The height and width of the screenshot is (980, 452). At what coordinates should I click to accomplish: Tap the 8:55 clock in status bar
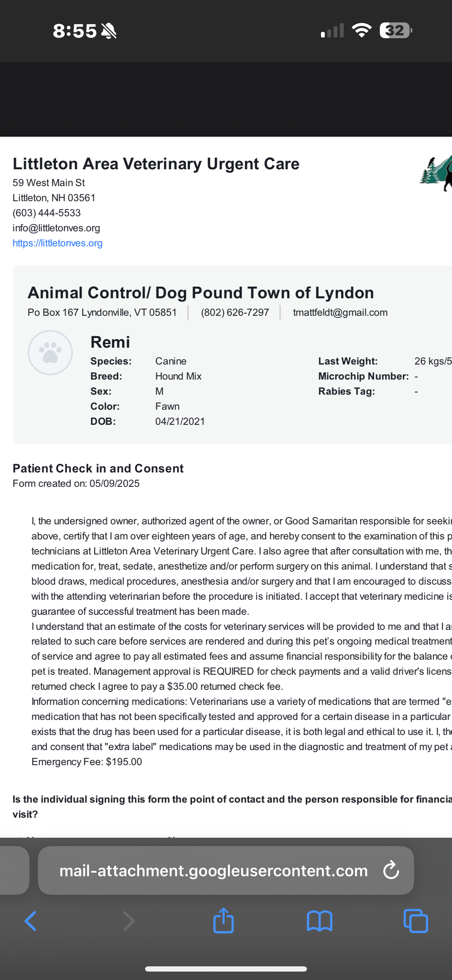[x=75, y=31]
